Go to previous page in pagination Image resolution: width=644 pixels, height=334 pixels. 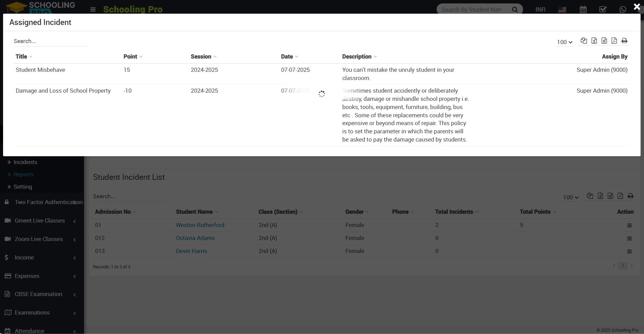[x=614, y=266]
